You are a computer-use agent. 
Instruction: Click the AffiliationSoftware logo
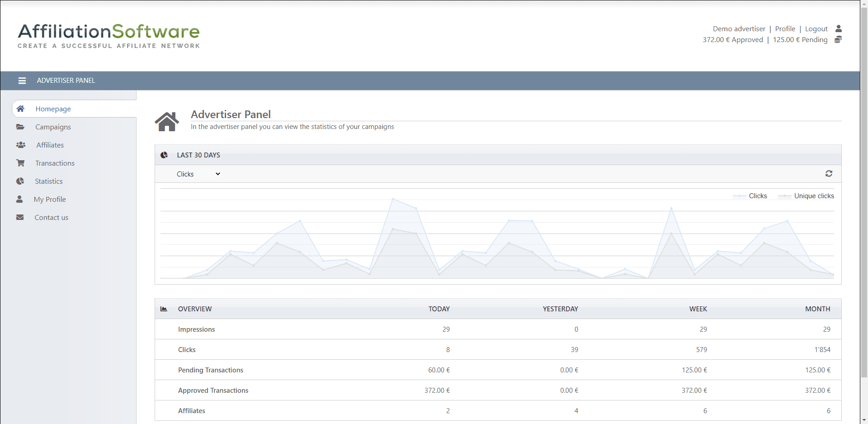coord(108,36)
